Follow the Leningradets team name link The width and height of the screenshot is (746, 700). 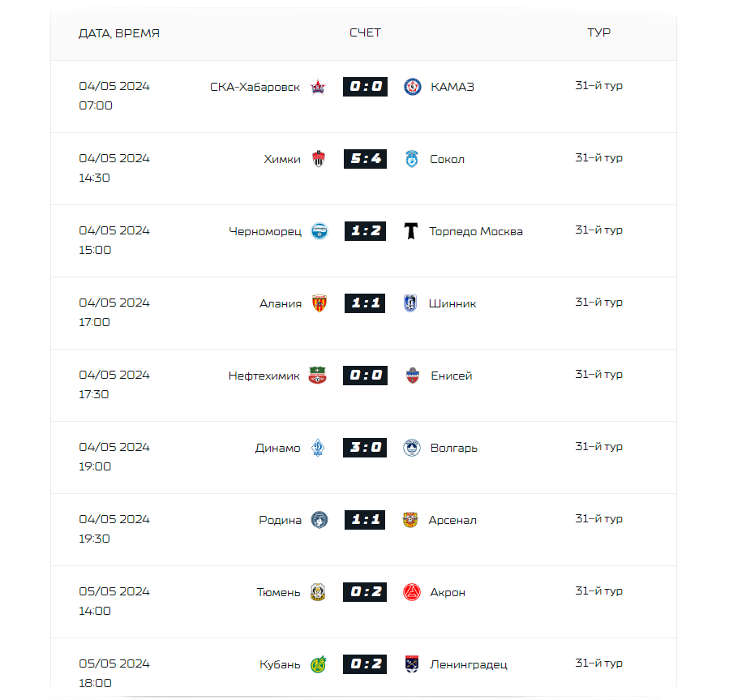click(469, 665)
